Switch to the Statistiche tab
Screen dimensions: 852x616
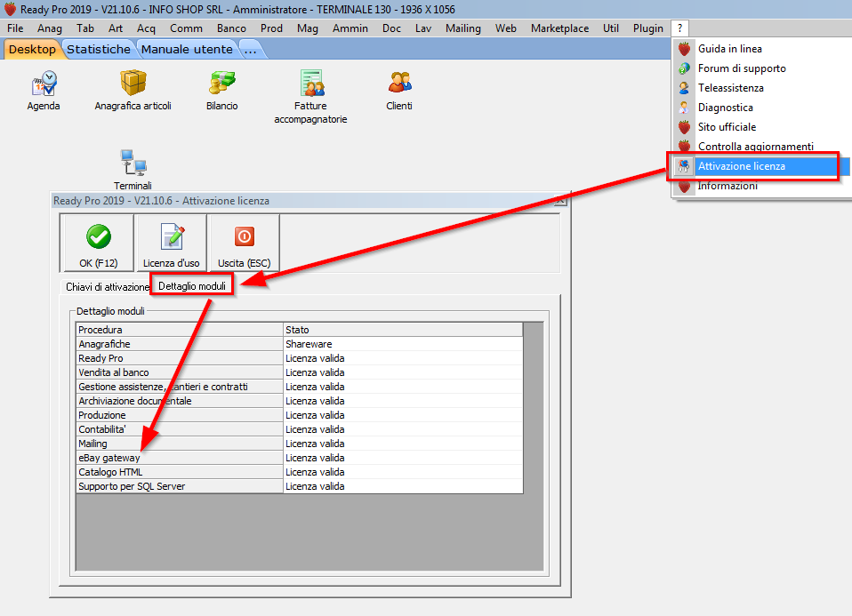(x=99, y=50)
